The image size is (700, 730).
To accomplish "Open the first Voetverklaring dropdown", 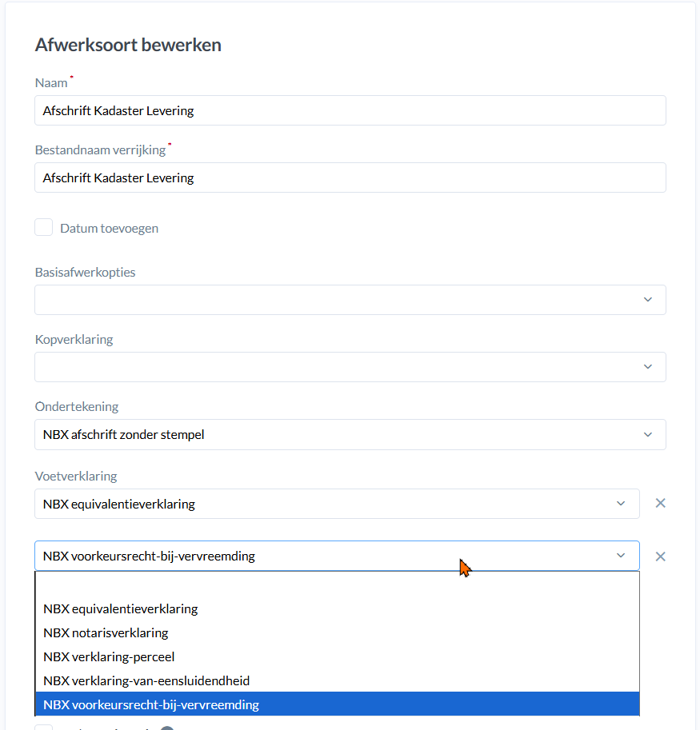I will tap(337, 504).
